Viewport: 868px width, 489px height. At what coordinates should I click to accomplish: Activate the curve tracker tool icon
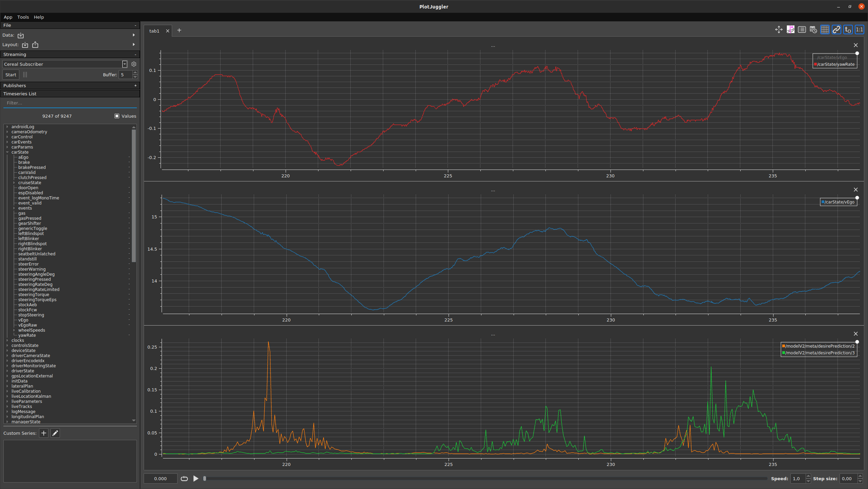click(x=790, y=30)
